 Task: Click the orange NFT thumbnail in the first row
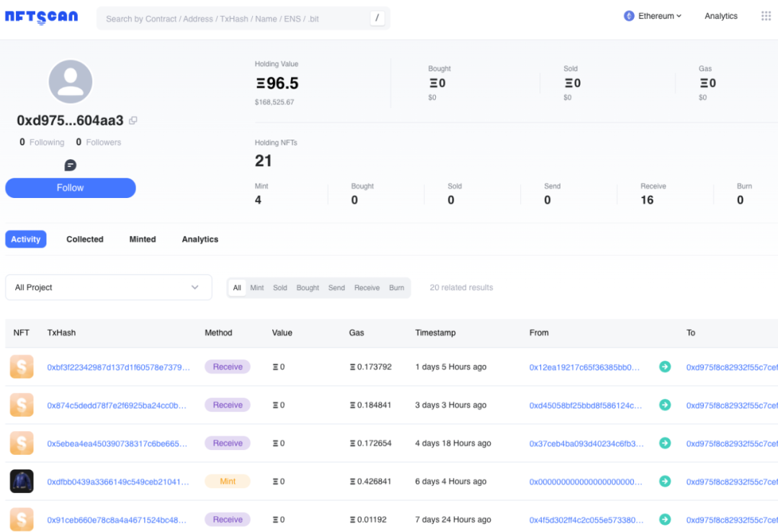22,367
